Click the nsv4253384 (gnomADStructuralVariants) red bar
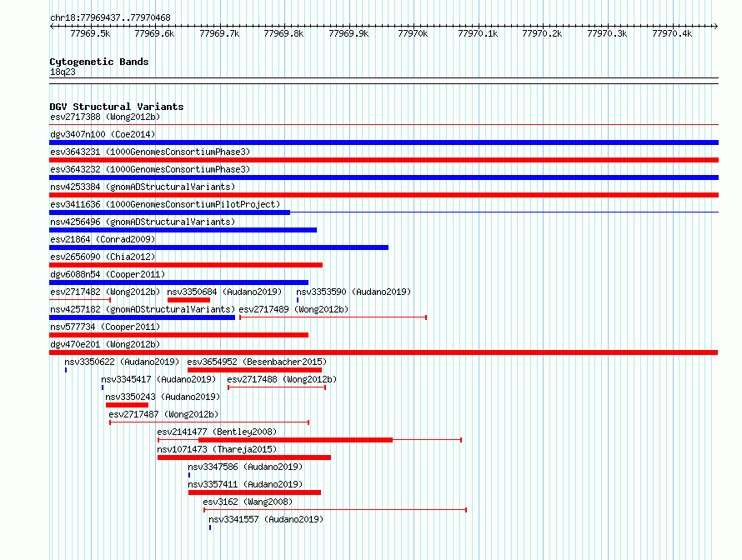The image size is (742, 560). click(384, 195)
